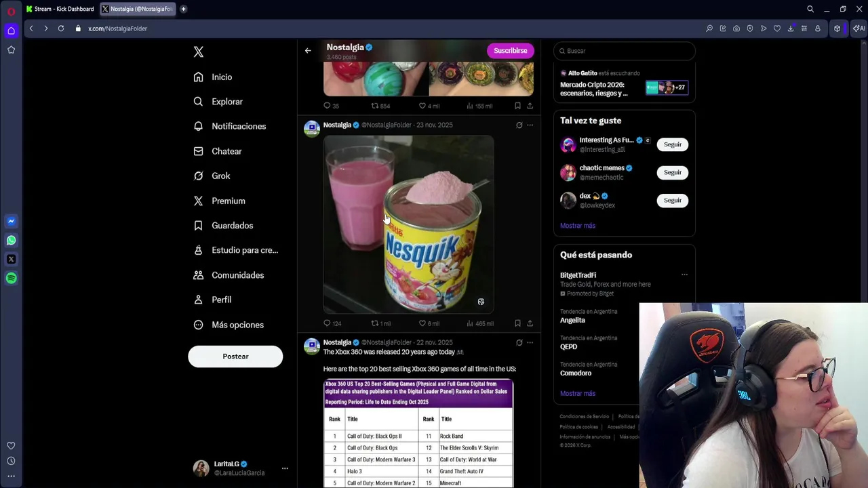Image resolution: width=868 pixels, height=488 pixels.
Task: Open Opera sidebar home workspace icon
Action: click(x=11, y=30)
